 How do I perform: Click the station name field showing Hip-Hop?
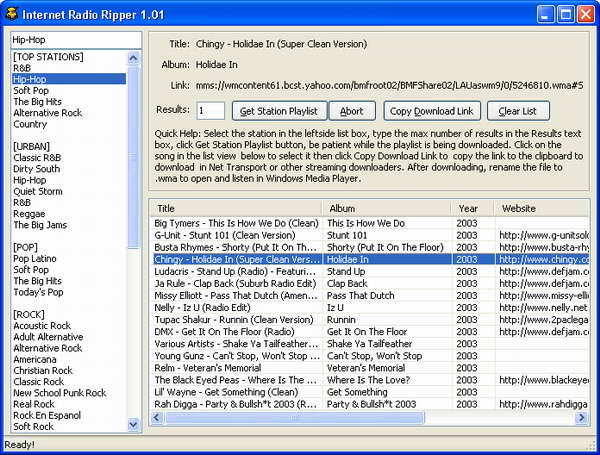pyautogui.click(x=76, y=40)
